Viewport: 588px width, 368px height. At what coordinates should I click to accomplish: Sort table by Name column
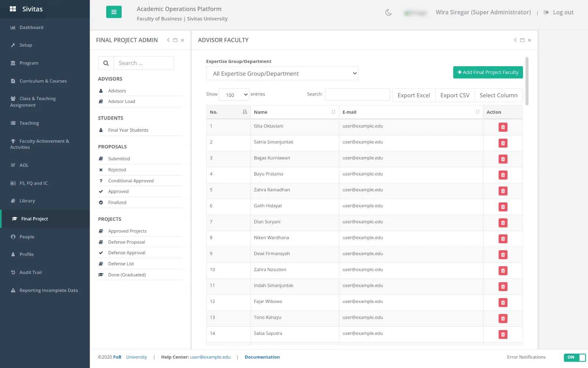[294, 112]
